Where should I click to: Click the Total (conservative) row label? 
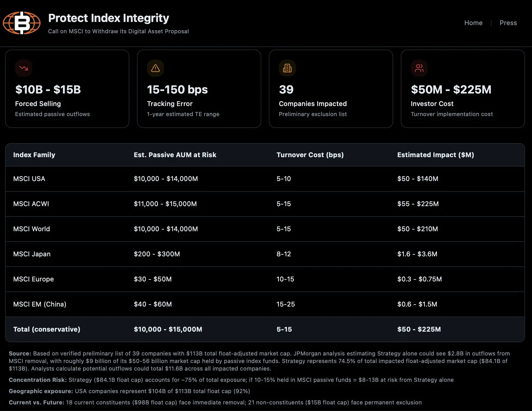(x=47, y=329)
